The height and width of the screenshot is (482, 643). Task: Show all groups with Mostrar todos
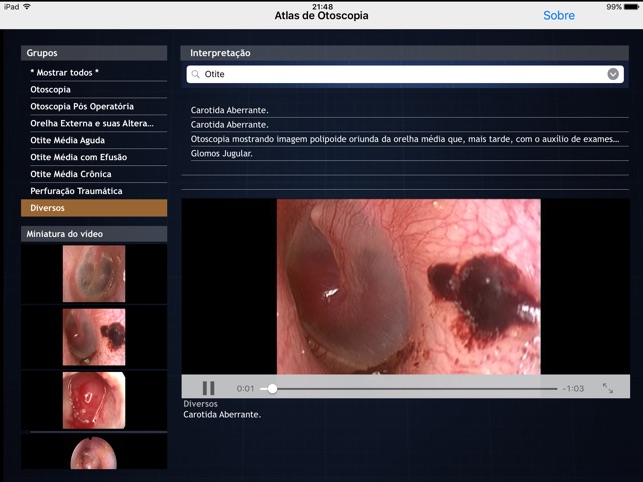pyautogui.click(x=94, y=73)
